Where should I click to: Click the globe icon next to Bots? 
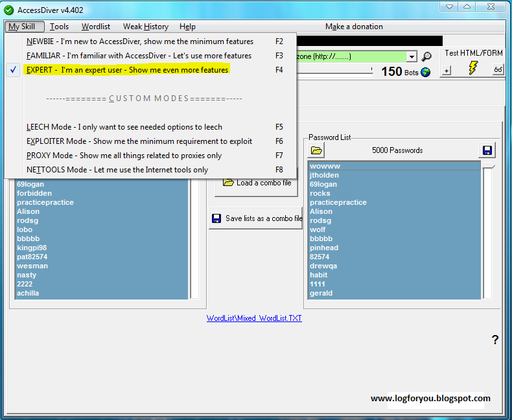[x=425, y=72]
